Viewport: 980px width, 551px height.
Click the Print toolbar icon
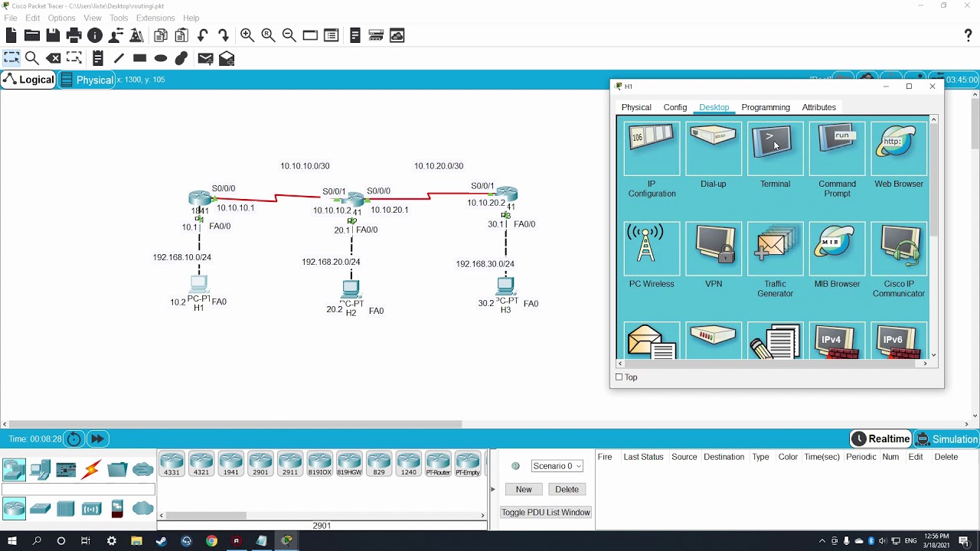[74, 35]
